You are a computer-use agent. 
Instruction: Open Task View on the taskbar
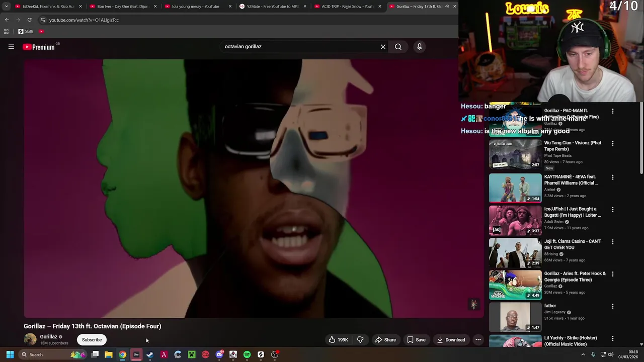click(95, 354)
